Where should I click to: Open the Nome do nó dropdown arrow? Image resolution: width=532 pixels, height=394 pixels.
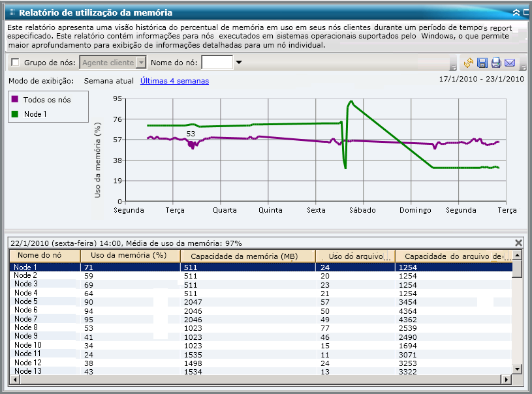[x=238, y=63]
